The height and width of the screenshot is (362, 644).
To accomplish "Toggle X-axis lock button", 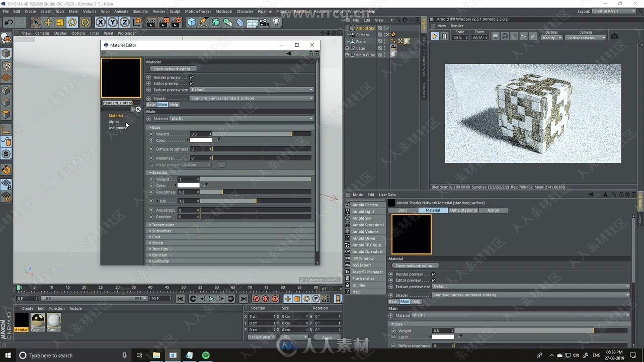I will pyautogui.click(x=101, y=22).
